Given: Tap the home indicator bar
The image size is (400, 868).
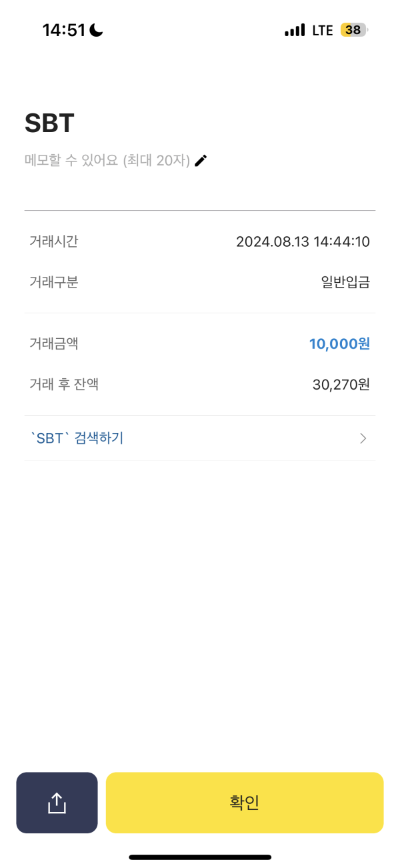Looking at the screenshot, I should 200,857.
